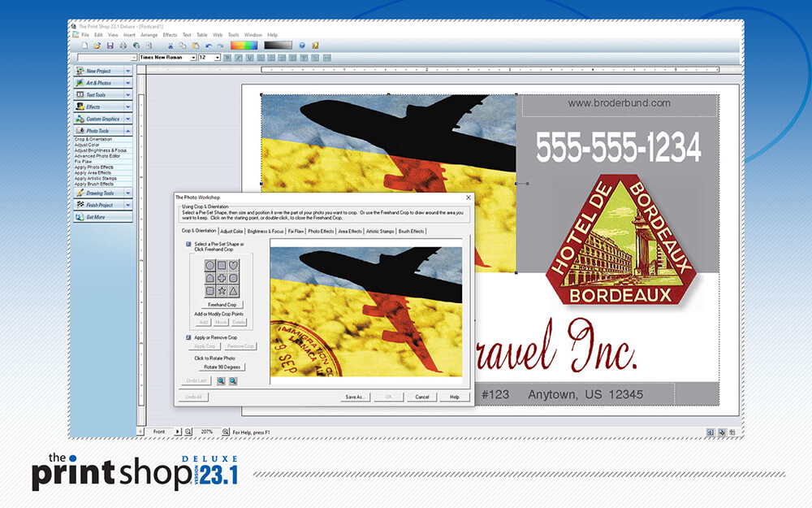Screen dimensions: 812x508
Task: Click Save As in Photo Workshop
Action: click(x=355, y=397)
